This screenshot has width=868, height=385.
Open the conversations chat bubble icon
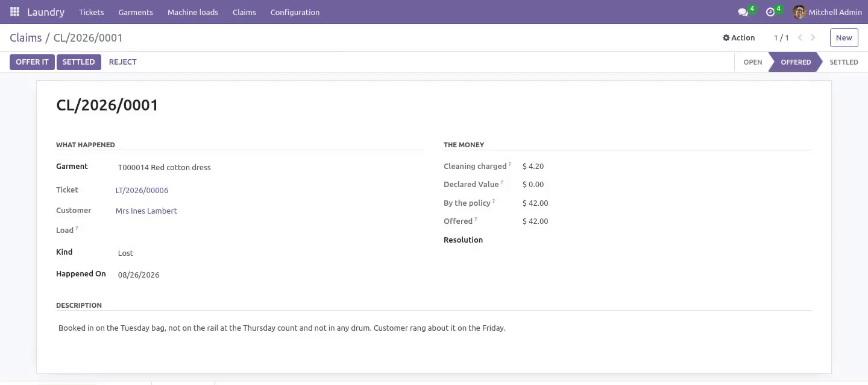(x=743, y=12)
